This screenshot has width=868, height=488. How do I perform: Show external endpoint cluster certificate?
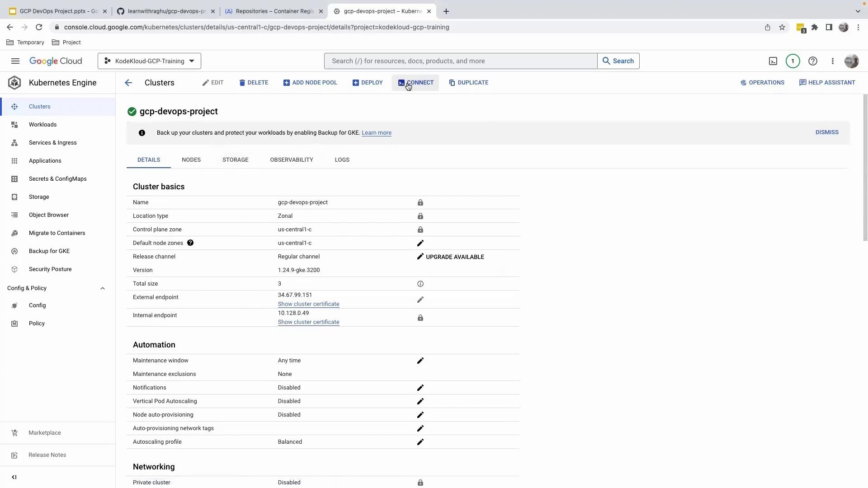[308, 304]
